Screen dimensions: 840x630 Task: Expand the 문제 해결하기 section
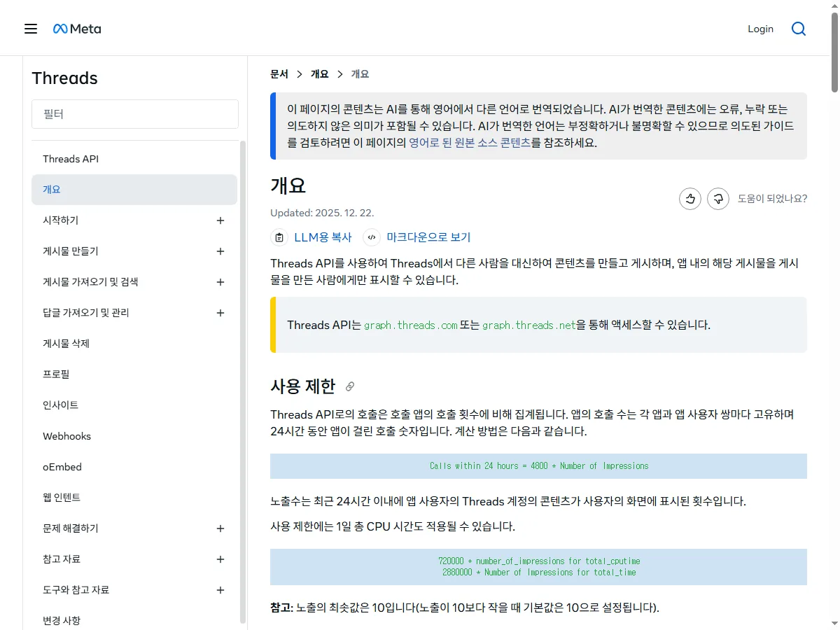(x=220, y=528)
